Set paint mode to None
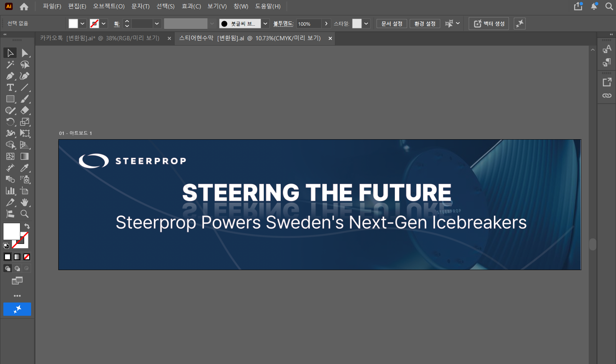The height and width of the screenshot is (364, 616). coord(27,257)
